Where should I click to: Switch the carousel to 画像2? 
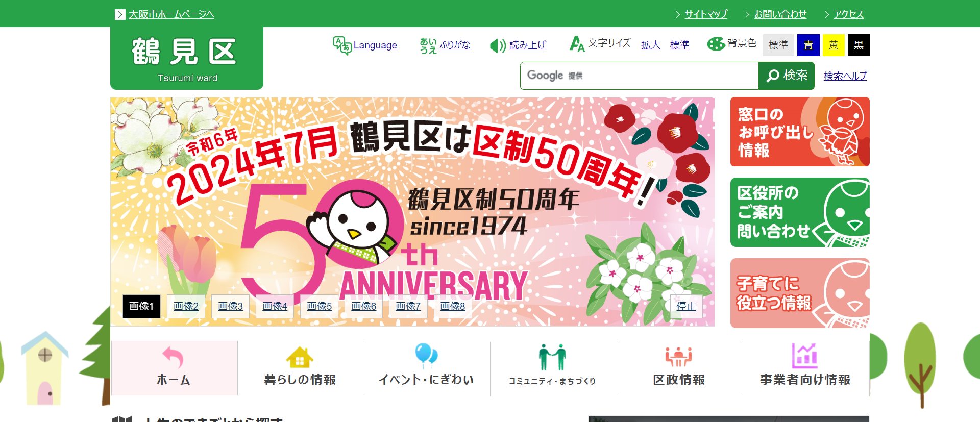pos(186,306)
